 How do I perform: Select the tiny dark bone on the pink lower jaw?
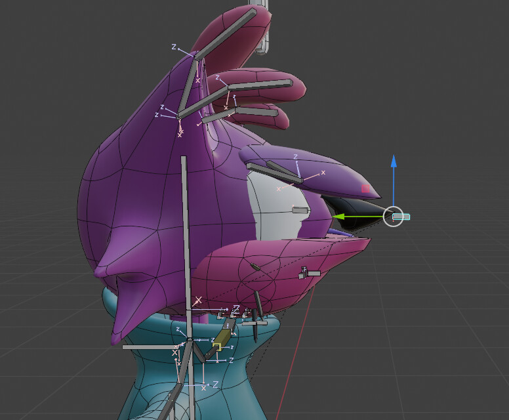tap(255, 267)
